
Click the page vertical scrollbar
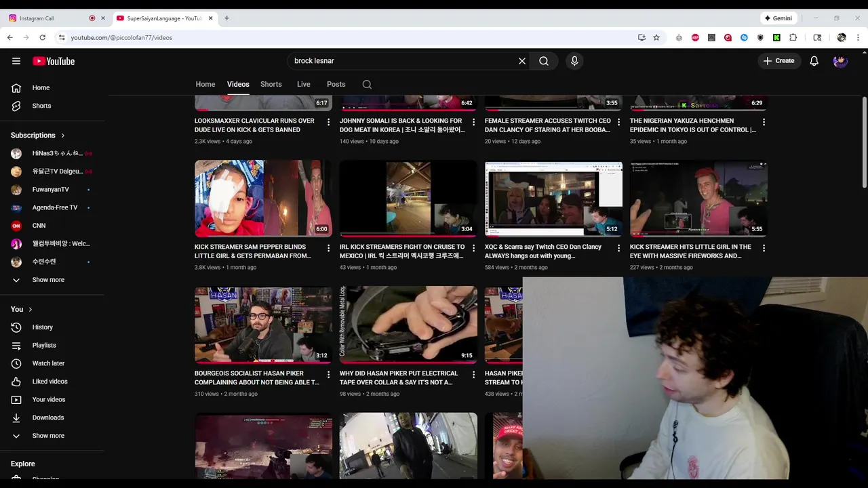pos(864,142)
